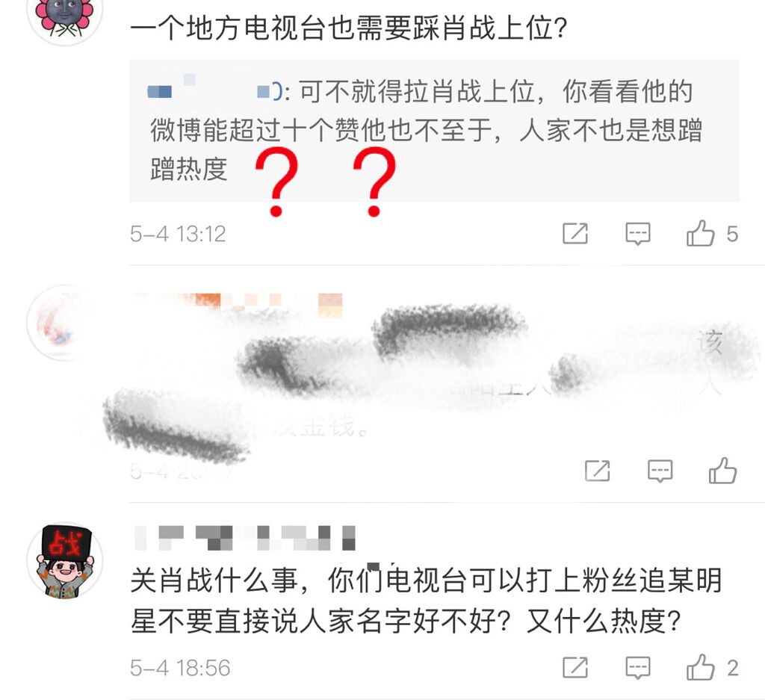Image resolution: width=765 pixels, height=700 pixels.
Task: Repost the 5-4 18:56 comment
Action: click(575, 667)
